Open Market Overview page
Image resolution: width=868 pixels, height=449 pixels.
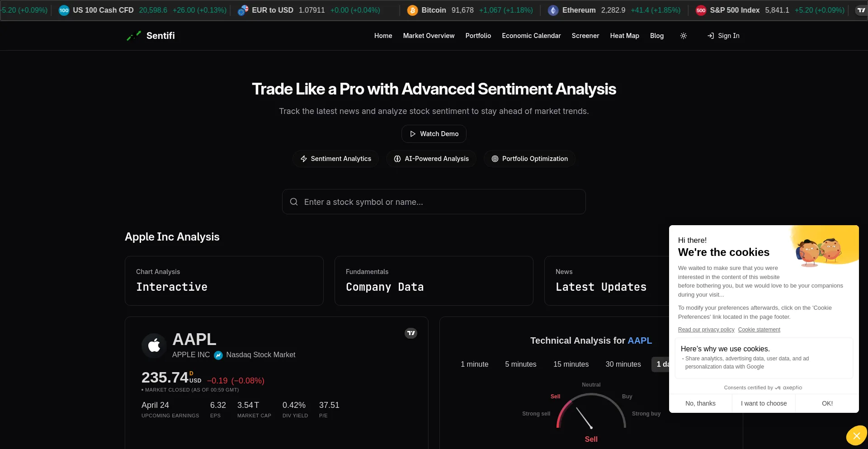429,36
